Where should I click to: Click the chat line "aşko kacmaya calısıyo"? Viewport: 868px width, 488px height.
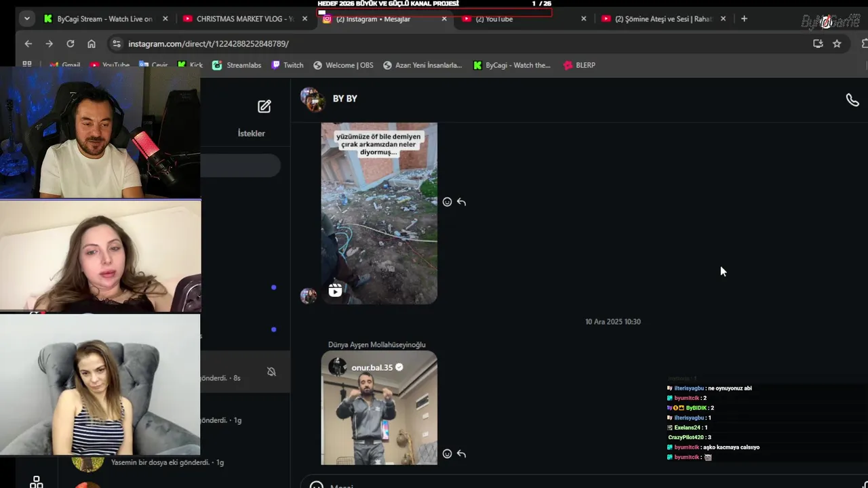click(x=731, y=447)
